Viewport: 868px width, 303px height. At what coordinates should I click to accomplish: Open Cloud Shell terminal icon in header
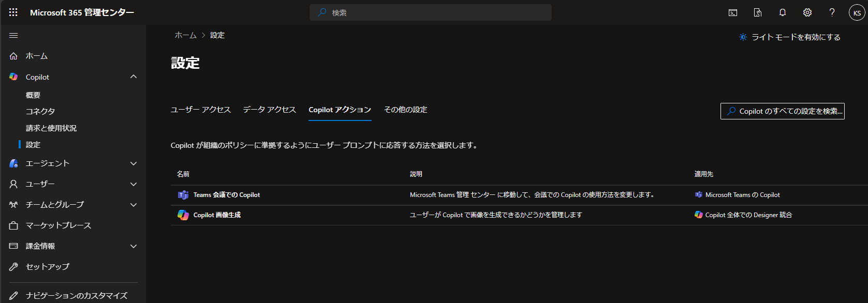tap(733, 12)
